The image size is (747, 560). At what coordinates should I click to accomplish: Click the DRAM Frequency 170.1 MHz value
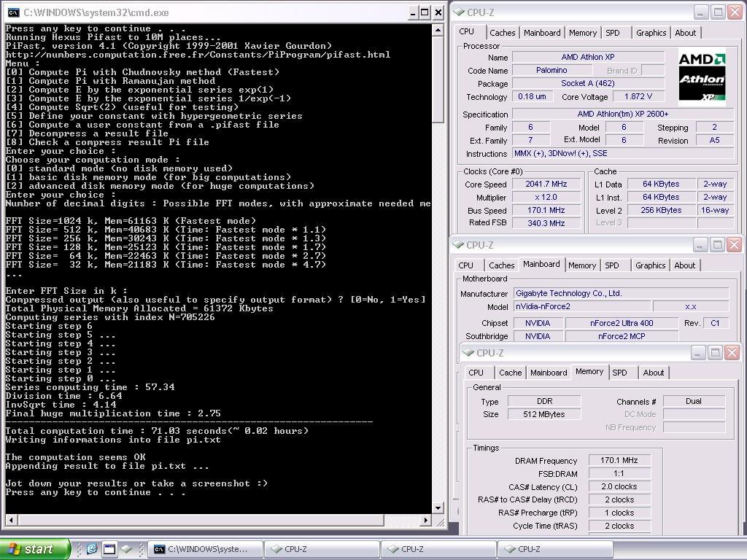pos(619,460)
